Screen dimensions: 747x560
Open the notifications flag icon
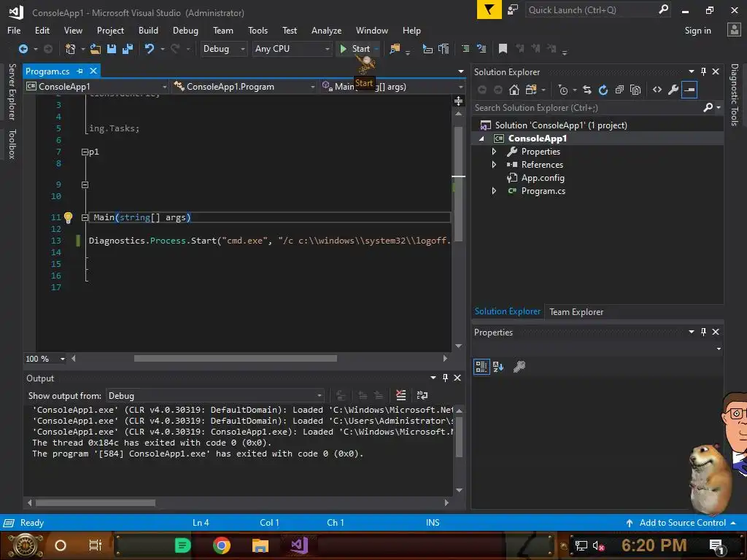(489, 9)
